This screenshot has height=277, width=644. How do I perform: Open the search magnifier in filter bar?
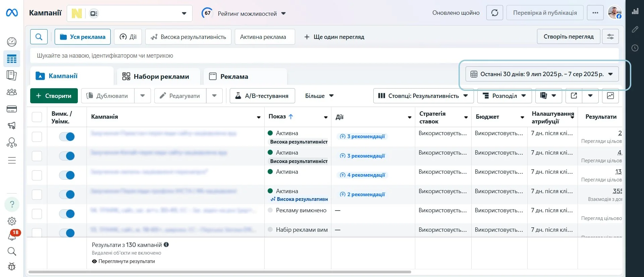click(x=39, y=37)
